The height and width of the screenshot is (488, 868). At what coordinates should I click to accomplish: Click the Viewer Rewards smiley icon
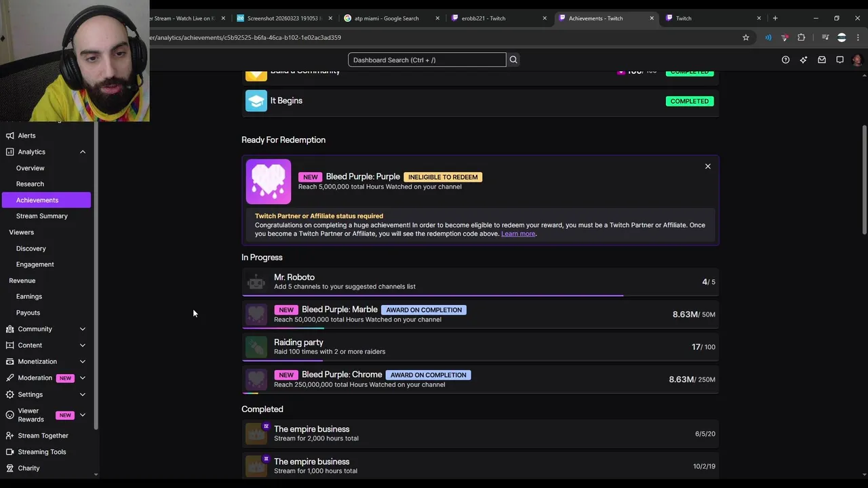9,415
